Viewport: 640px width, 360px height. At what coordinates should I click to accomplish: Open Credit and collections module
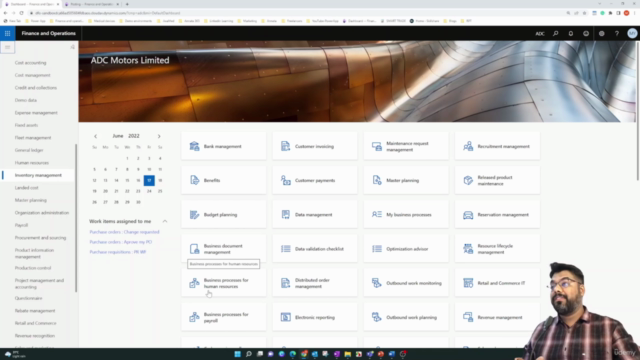coord(36,88)
